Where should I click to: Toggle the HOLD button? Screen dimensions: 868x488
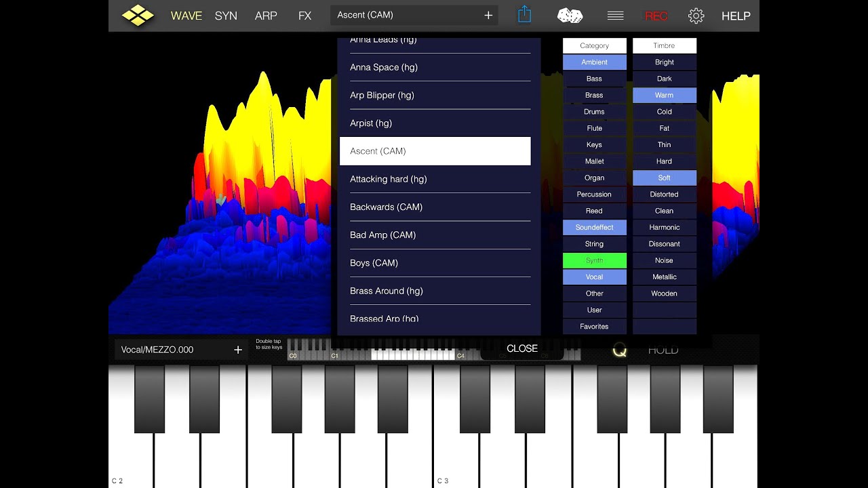[663, 350]
